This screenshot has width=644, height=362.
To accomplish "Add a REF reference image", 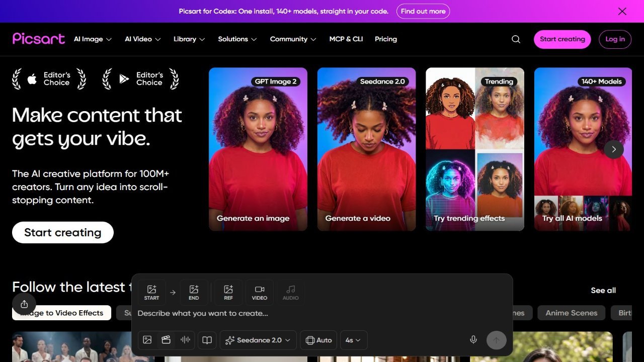I will click(228, 293).
